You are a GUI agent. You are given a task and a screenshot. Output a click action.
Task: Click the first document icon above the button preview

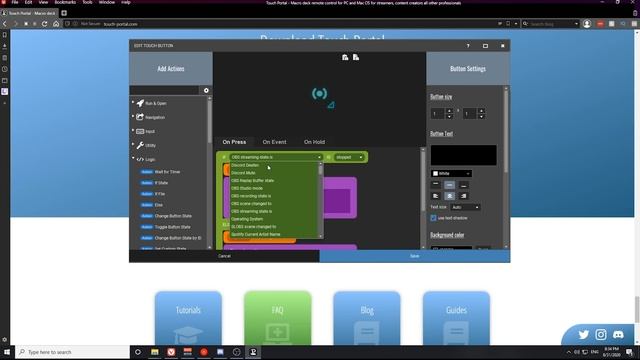point(345,57)
